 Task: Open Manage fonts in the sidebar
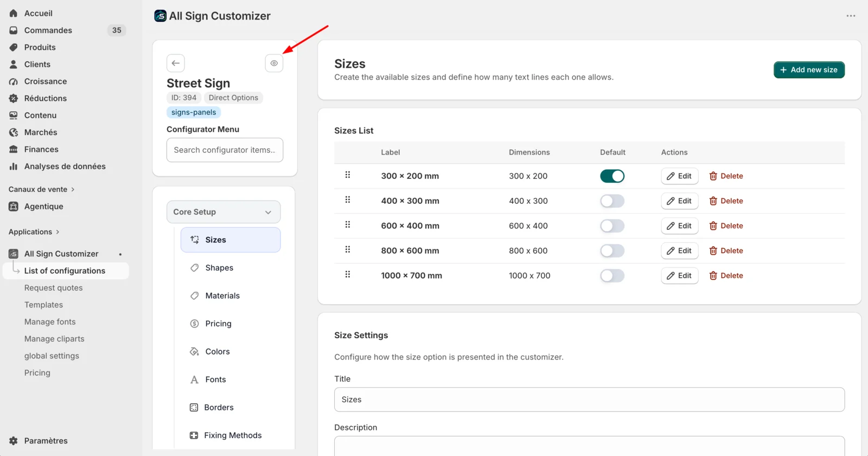click(x=50, y=322)
